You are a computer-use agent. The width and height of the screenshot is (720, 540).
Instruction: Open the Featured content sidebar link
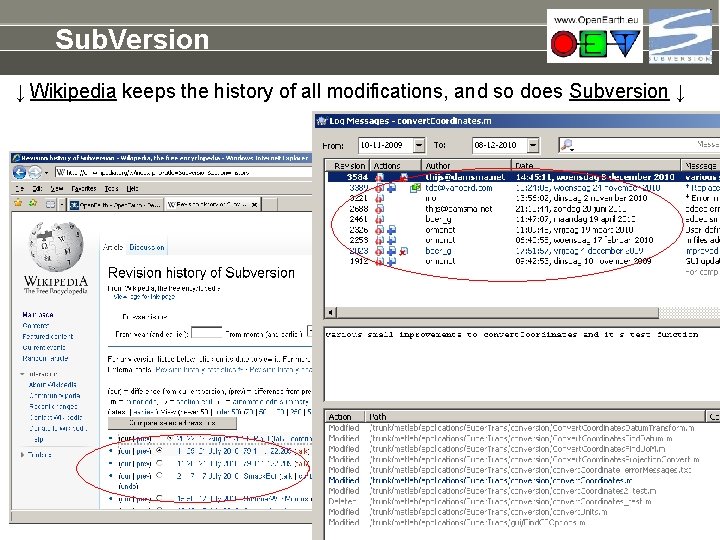point(48,337)
